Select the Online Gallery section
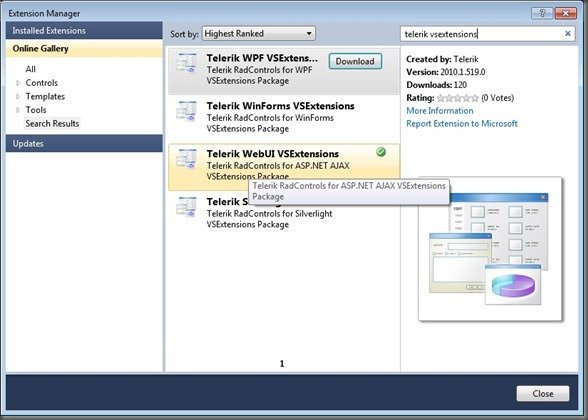 coord(84,48)
